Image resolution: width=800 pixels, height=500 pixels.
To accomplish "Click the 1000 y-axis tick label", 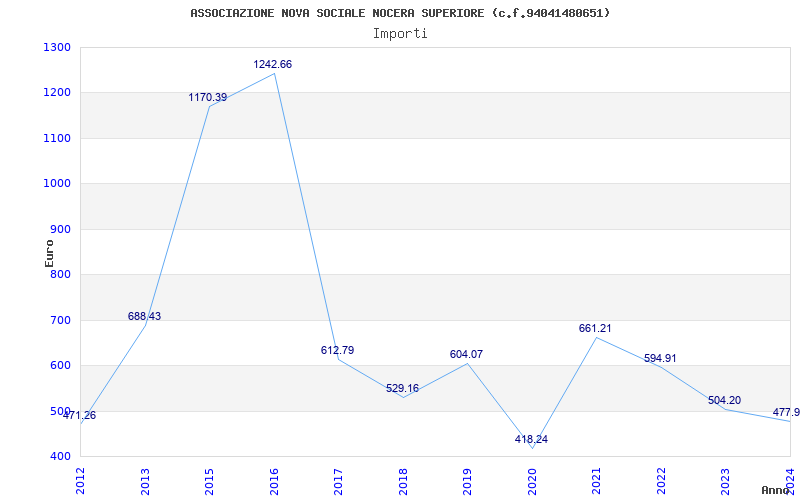I will pos(57,184).
